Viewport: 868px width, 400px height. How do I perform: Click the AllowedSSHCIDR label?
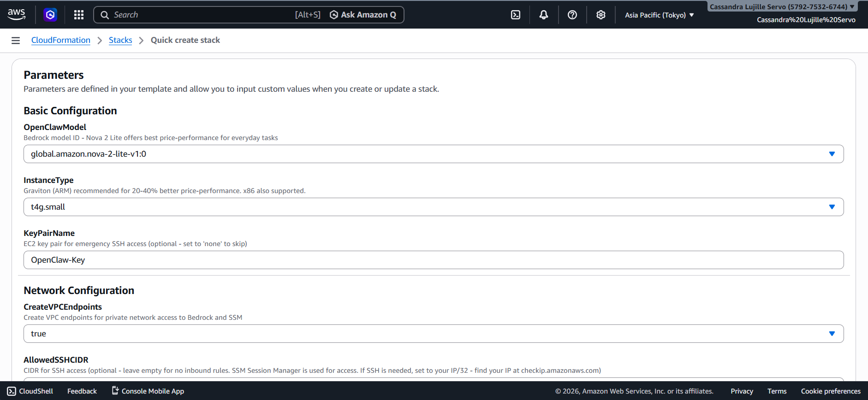pos(56,360)
